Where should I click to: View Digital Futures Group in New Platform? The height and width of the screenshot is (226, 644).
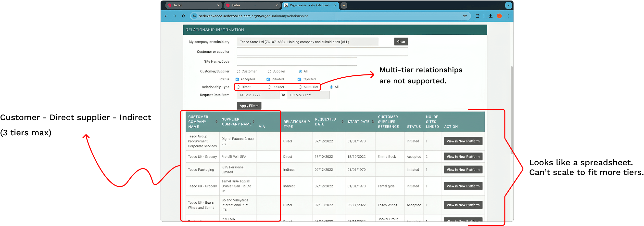(463, 141)
